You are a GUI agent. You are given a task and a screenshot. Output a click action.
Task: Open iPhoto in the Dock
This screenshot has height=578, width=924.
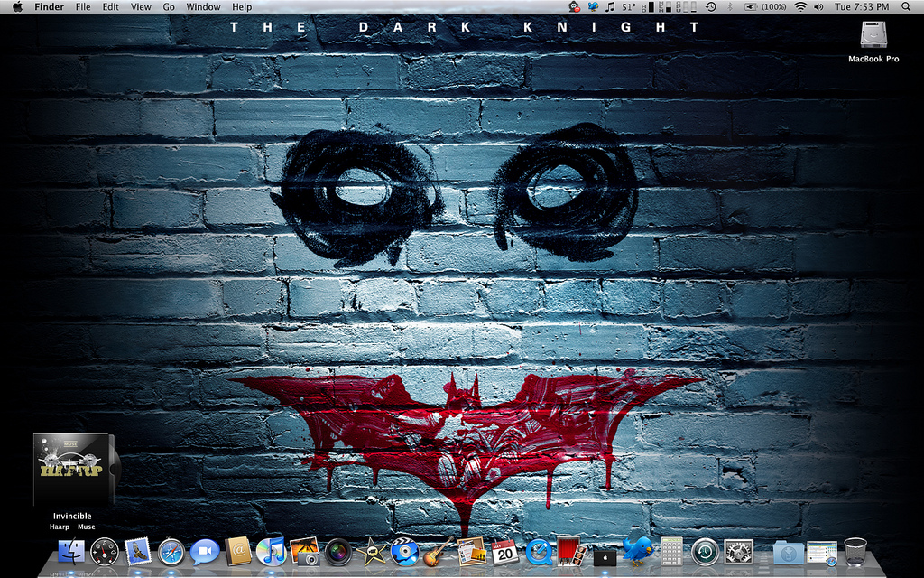click(305, 551)
